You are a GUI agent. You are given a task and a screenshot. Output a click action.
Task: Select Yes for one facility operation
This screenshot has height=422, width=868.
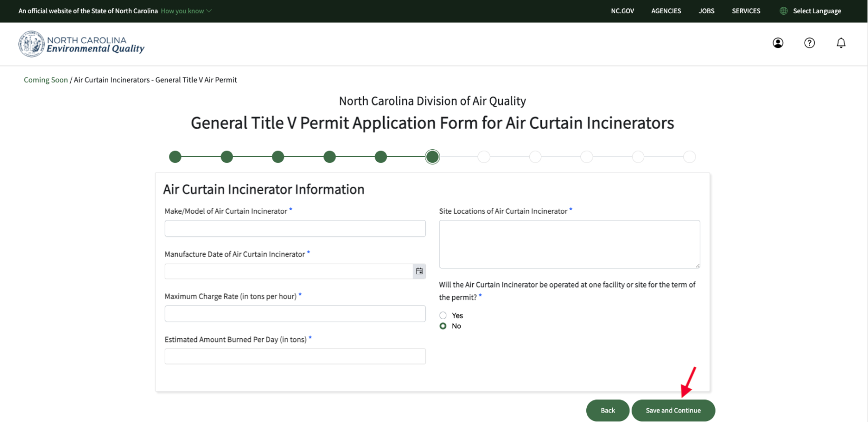pos(443,315)
